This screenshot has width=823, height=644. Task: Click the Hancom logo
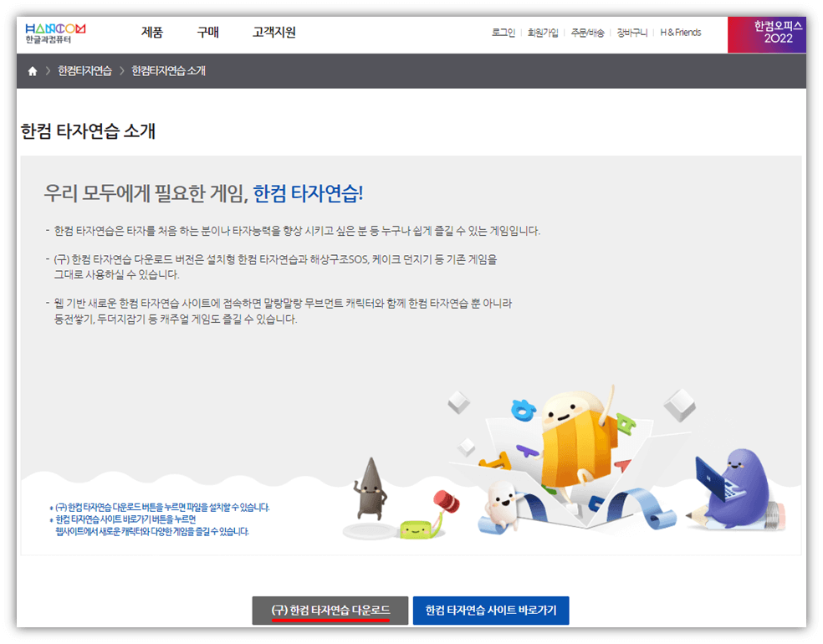pyautogui.click(x=55, y=33)
